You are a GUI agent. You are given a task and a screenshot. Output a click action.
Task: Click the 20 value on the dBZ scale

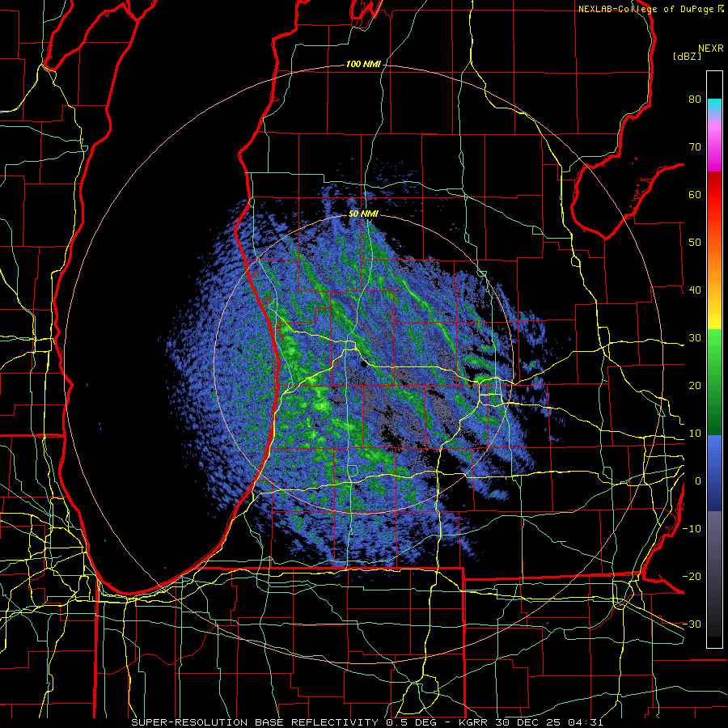(x=695, y=385)
